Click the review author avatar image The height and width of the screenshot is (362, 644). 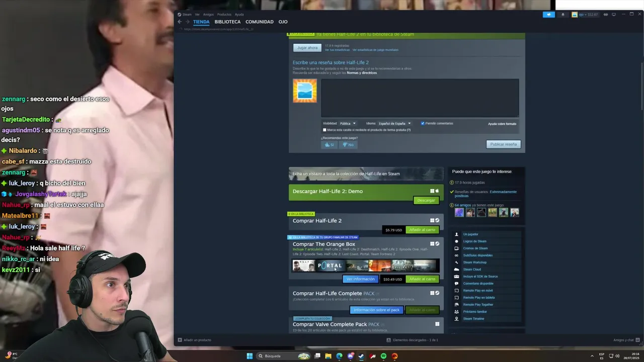[305, 90]
